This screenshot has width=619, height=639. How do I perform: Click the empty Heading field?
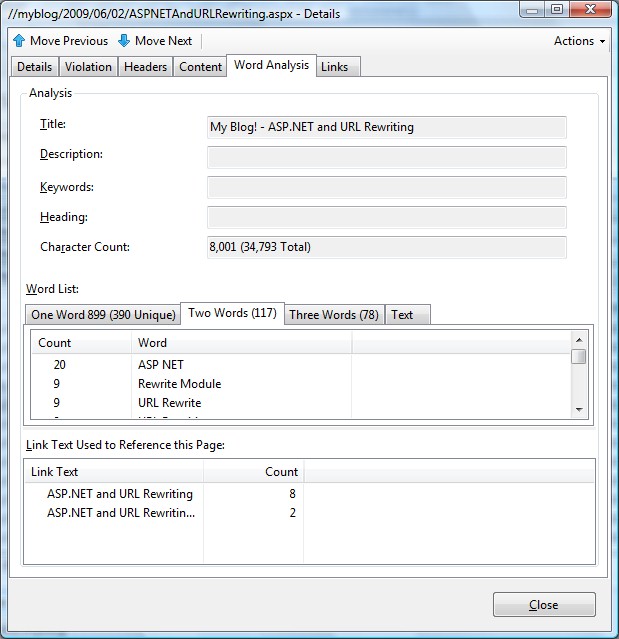point(386,217)
